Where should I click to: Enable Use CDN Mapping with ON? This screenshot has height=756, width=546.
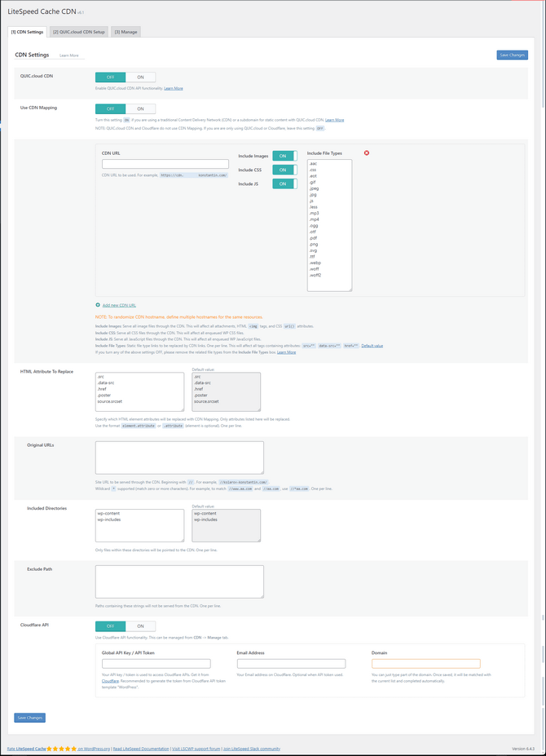pos(140,108)
